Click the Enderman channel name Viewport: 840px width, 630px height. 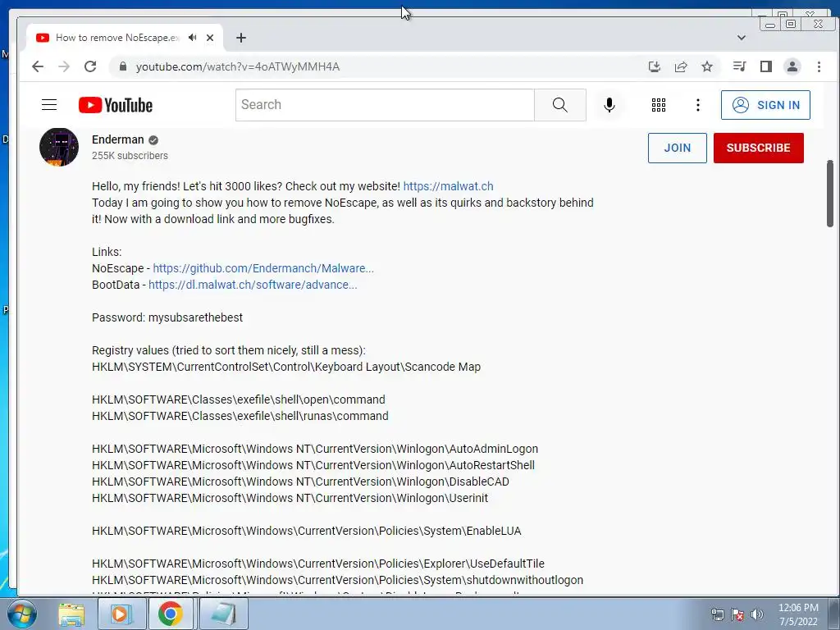tap(118, 139)
